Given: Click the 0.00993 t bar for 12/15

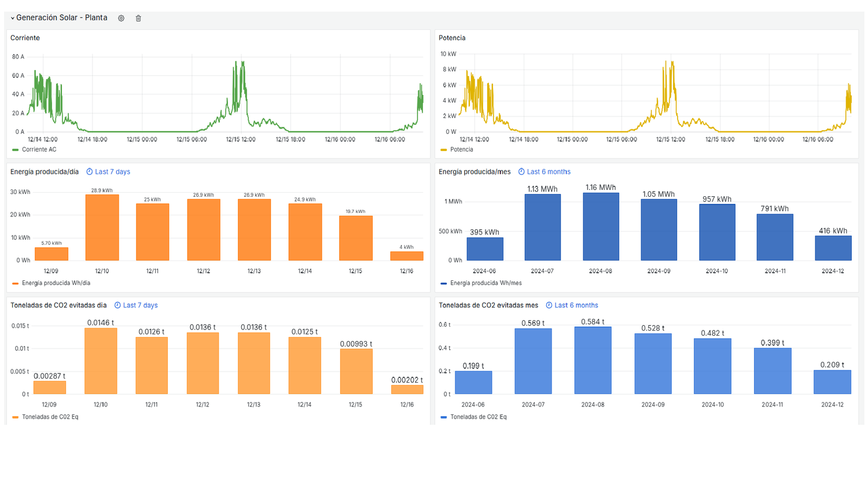Looking at the screenshot, I should point(356,372).
